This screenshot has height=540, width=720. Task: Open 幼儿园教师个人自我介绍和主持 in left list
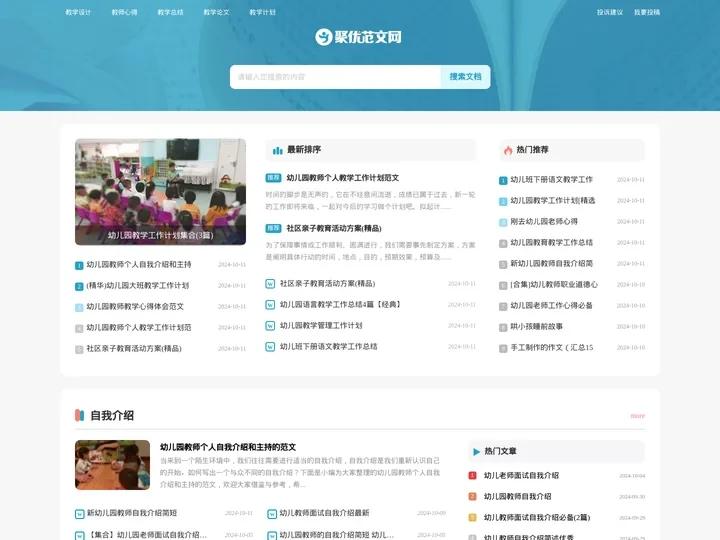click(x=139, y=264)
